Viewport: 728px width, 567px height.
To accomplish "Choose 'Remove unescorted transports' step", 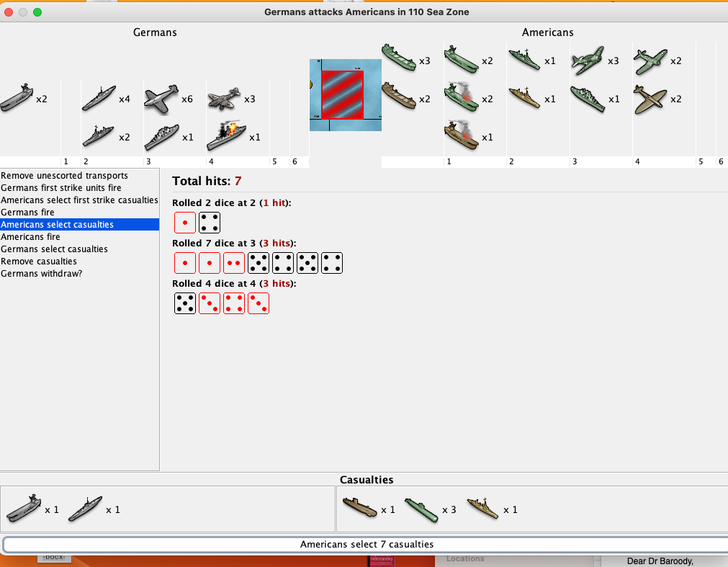I will [x=64, y=176].
